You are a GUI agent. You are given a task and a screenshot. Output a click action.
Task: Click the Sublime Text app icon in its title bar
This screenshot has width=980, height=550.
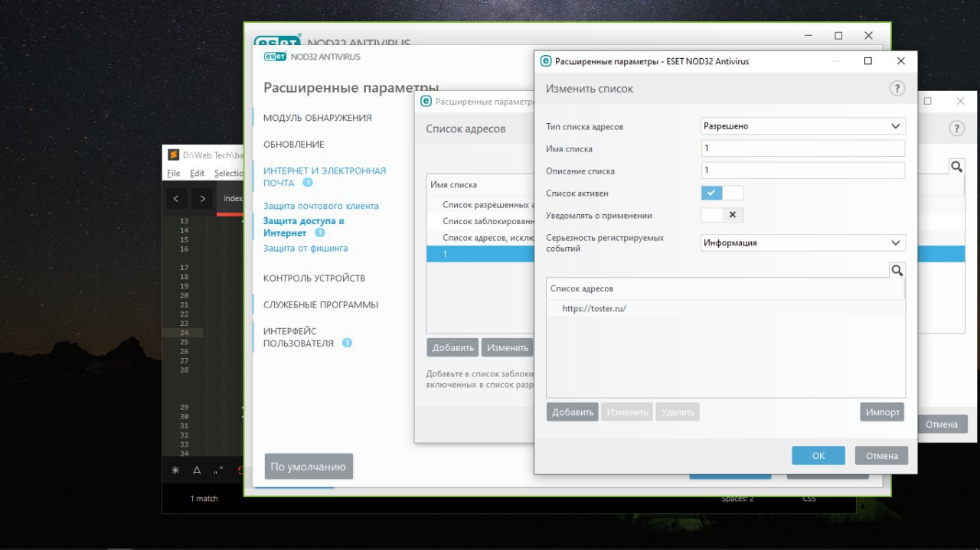coord(173,155)
